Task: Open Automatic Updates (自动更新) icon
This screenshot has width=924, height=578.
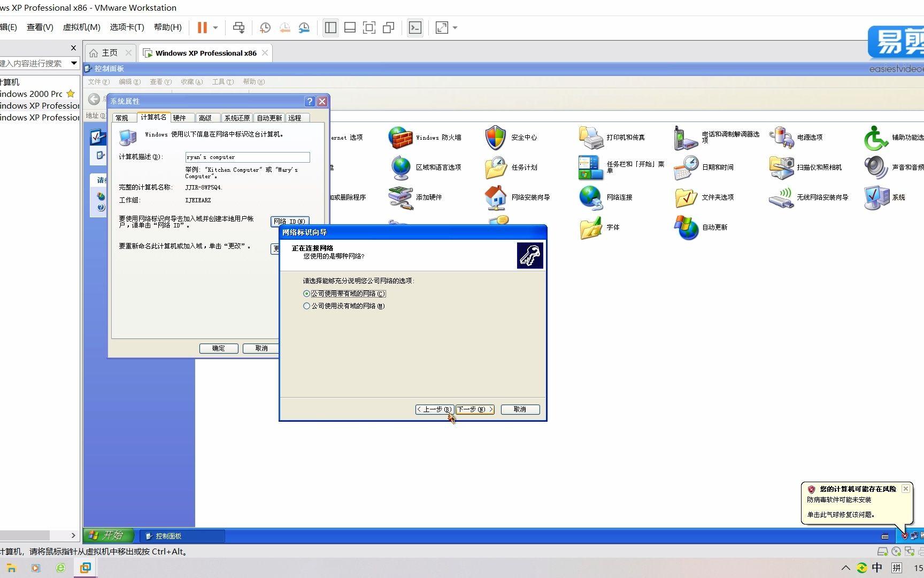Action: click(686, 227)
